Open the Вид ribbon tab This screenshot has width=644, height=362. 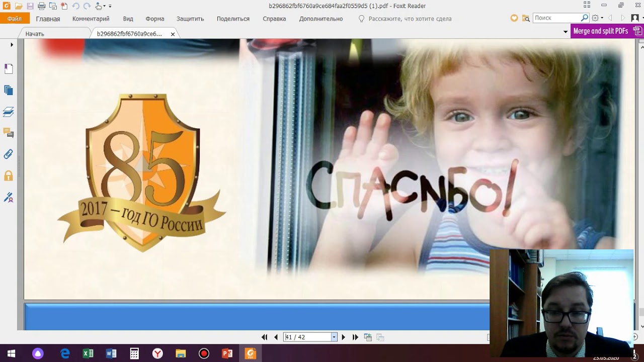pyautogui.click(x=128, y=19)
